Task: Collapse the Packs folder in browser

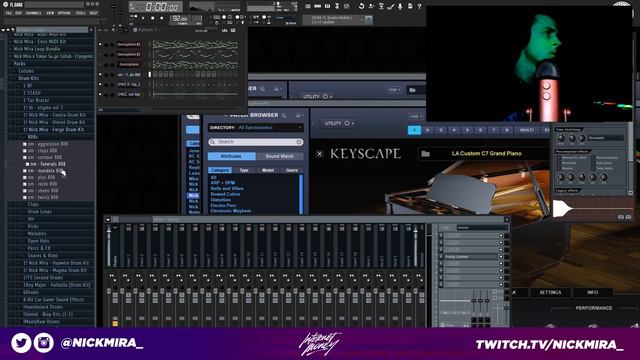Action: [x=19, y=64]
